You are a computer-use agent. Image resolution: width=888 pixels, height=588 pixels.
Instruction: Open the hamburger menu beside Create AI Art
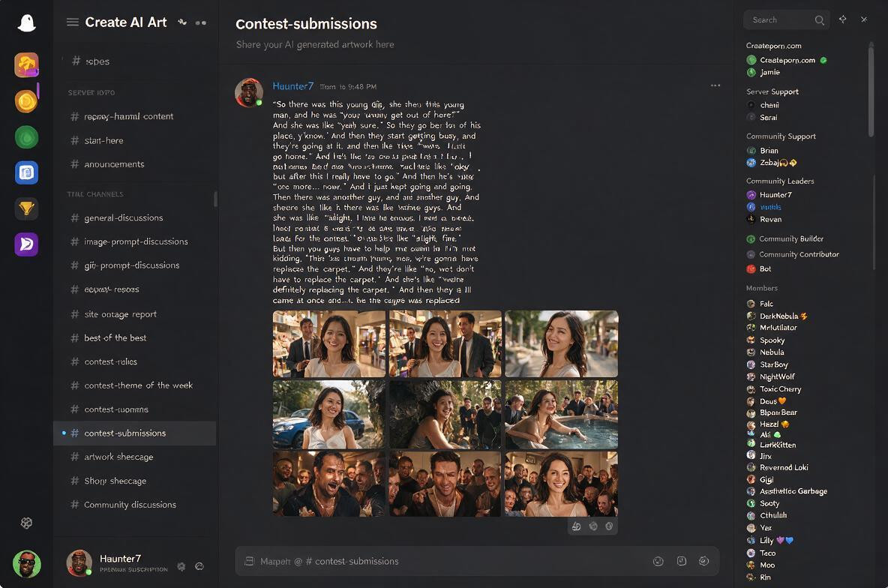coord(73,22)
